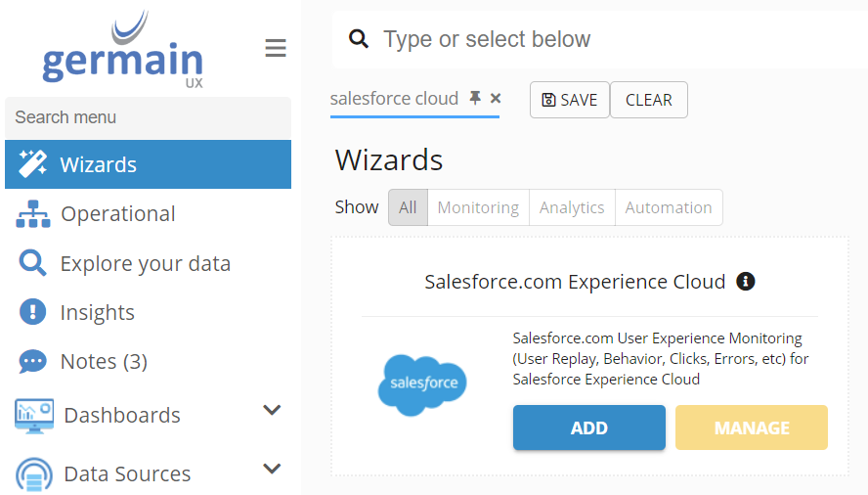This screenshot has width=868, height=495.
Task: Switch to the Analytics filter tab
Action: pyautogui.click(x=572, y=207)
